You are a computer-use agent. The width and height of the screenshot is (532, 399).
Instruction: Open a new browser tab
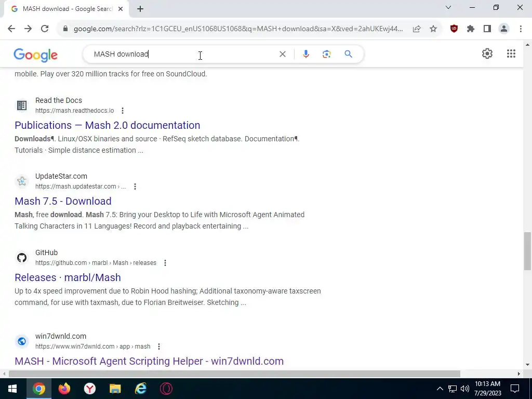coord(140,9)
